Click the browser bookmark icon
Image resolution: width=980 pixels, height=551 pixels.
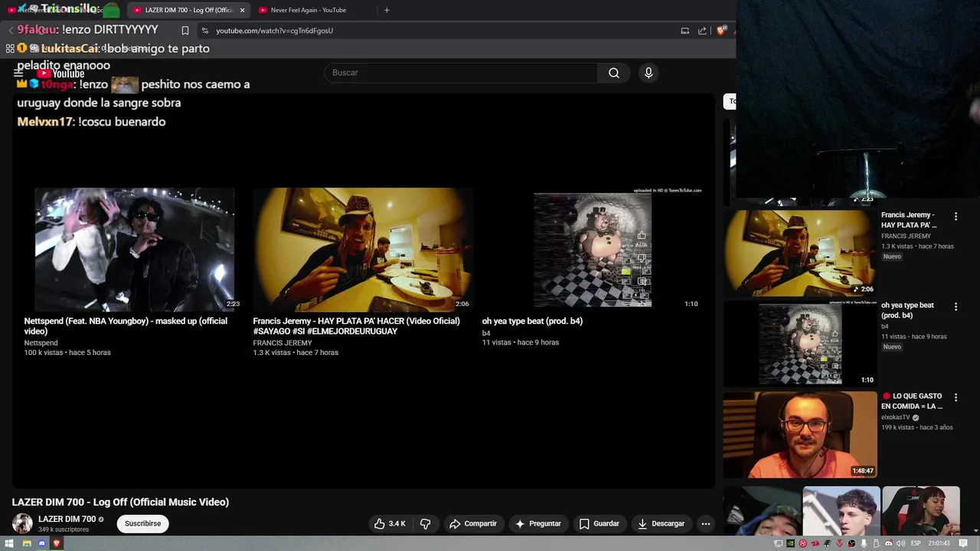185,31
